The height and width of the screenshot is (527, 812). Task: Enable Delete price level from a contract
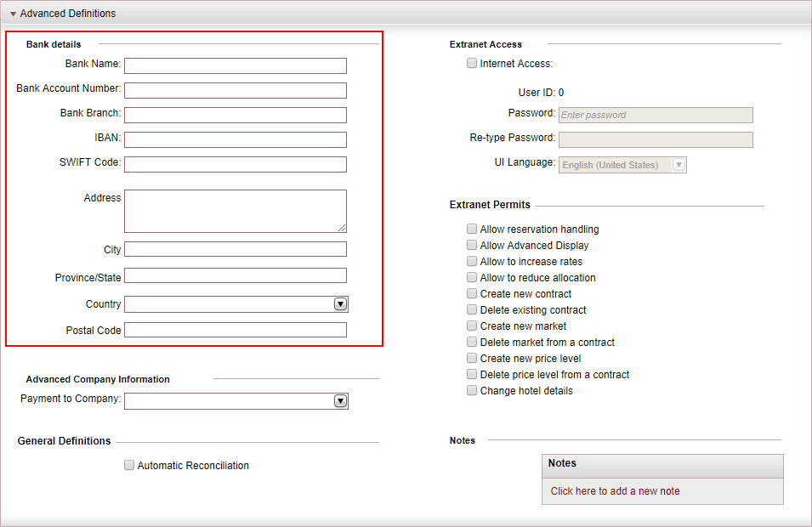tap(472, 374)
